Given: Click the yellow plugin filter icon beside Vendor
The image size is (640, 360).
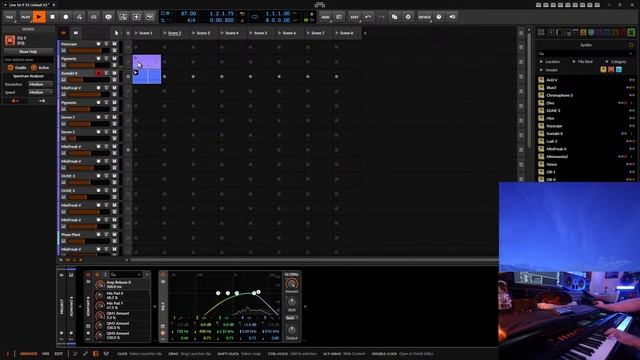Looking at the screenshot, I should [603, 70].
